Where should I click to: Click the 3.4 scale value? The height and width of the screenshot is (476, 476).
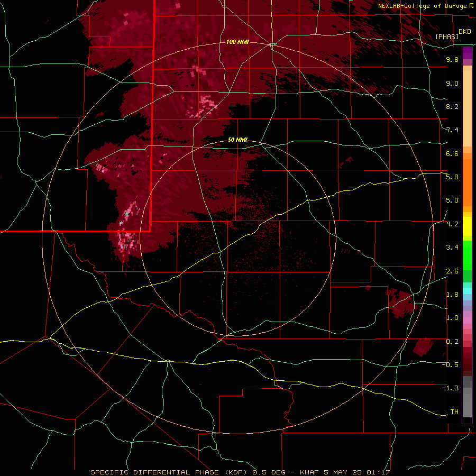pos(452,248)
